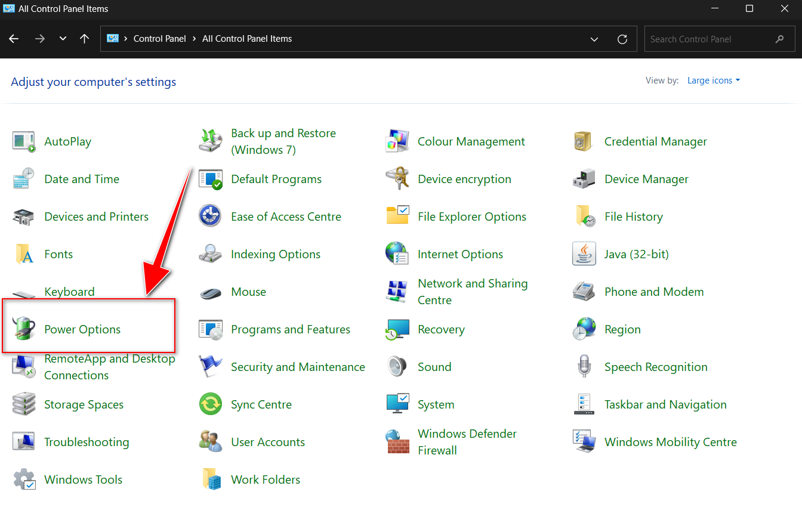
Task: Open Network and Sharing Centre link
Action: click(x=473, y=292)
